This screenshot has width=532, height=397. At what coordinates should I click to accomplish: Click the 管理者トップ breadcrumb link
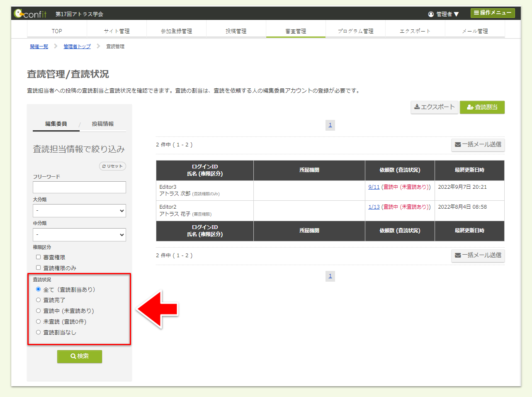pos(77,46)
